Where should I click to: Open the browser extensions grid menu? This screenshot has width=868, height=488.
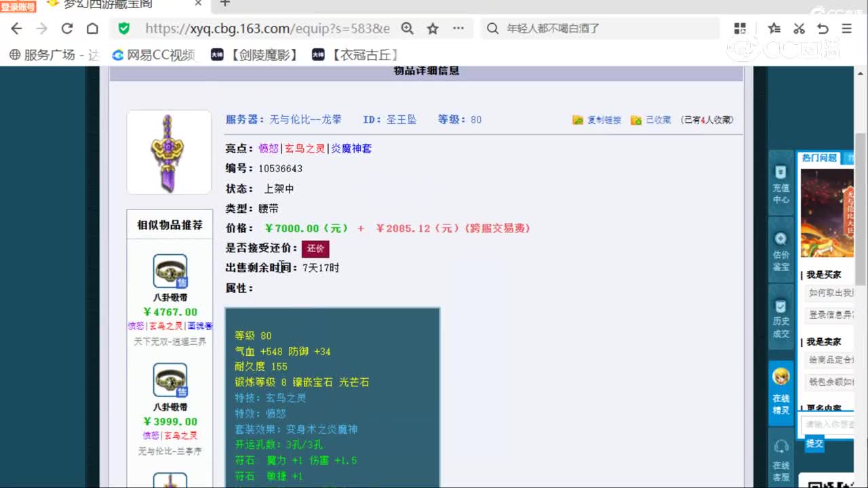pyautogui.click(x=740, y=28)
